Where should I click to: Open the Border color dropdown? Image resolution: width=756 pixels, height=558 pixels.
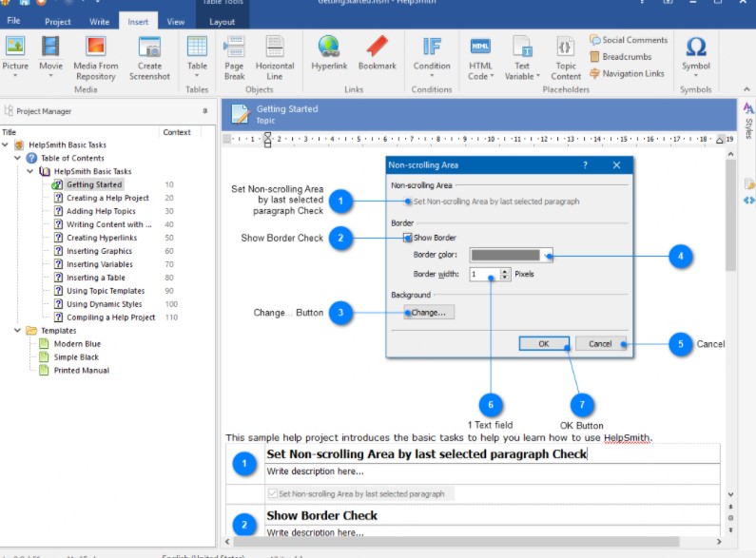coord(547,256)
